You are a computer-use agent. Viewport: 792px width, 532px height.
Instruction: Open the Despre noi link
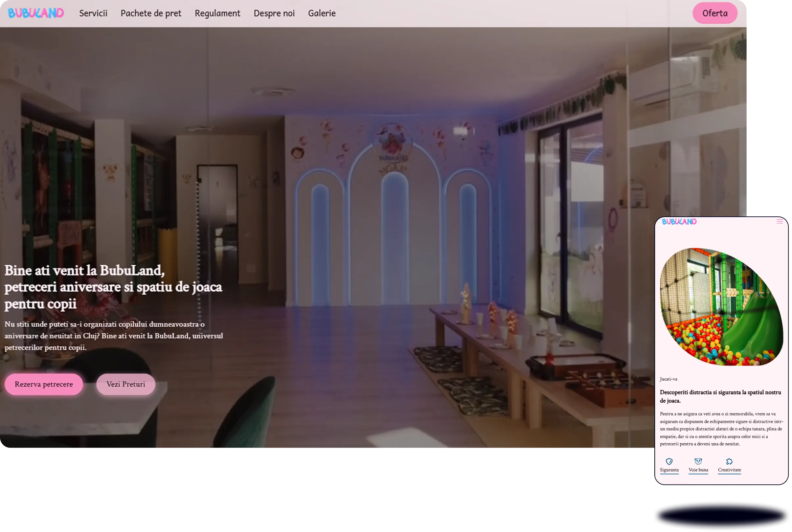pyautogui.click(x=274, y=13)
